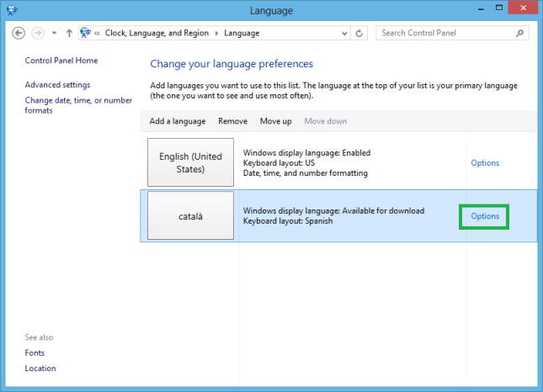Click Remove in the language toolbar
This screenshot has height=392, width=543.
coord(232,121)
